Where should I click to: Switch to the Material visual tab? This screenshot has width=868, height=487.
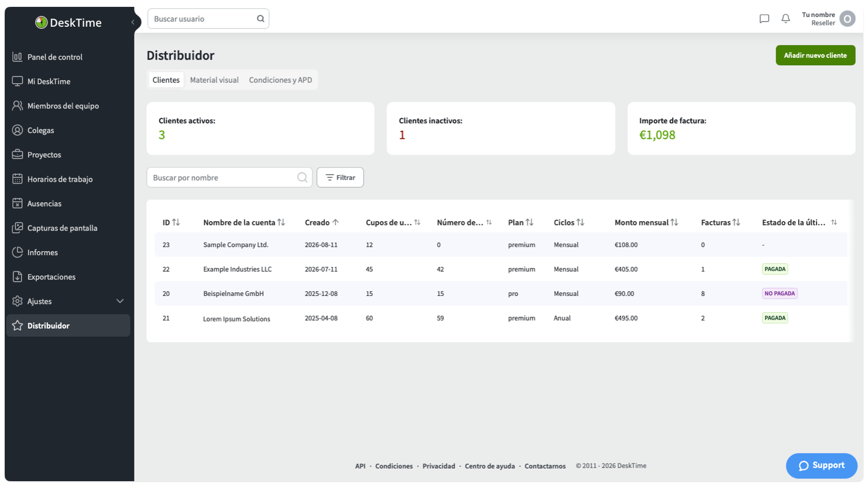coord(214,80)
